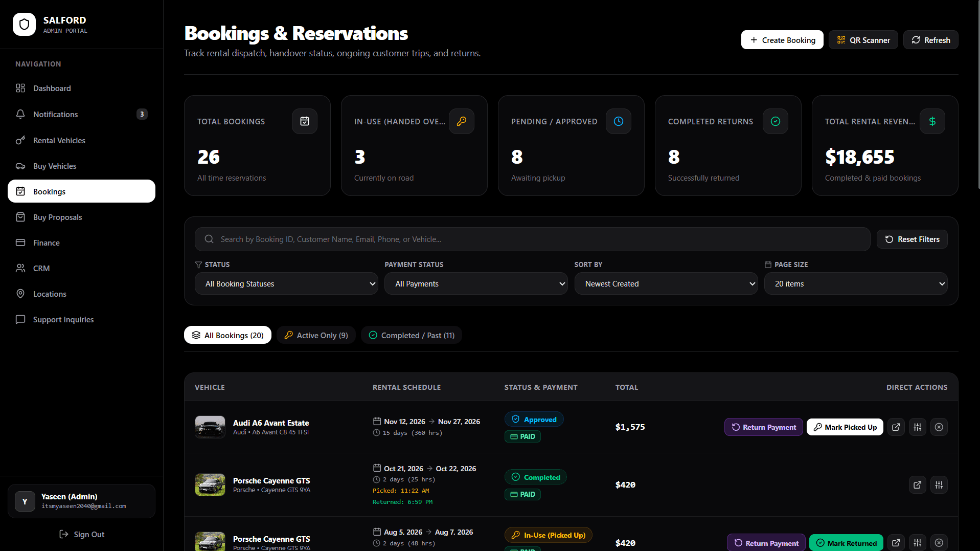The image size is (980, 551).
Task: Click the Rental Schedule column header
Action: tap(406, 387)
